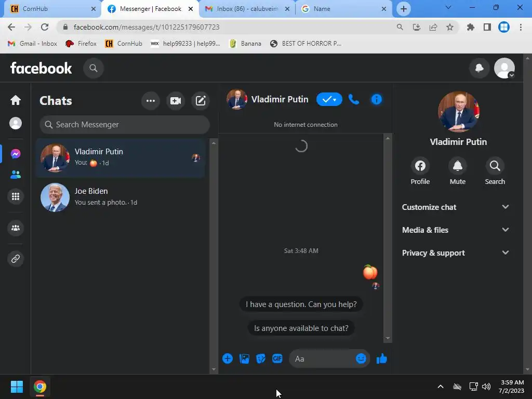The width and height of the screenshot is (532, 399).
Task: Choose a sticker
Action: (261, 358)
